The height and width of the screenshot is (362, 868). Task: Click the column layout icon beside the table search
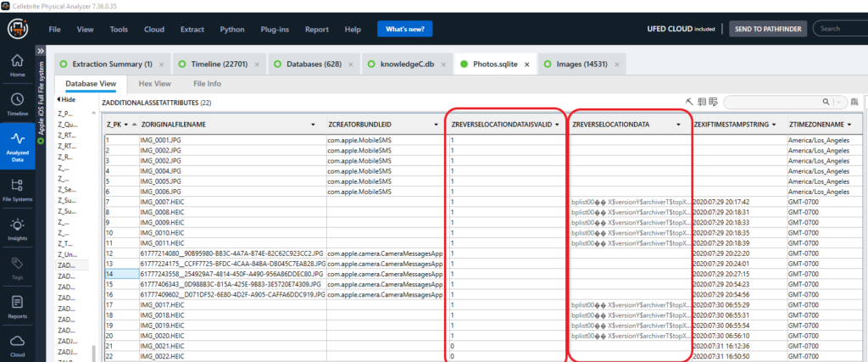pyautogui.click(x=701, y=102)
